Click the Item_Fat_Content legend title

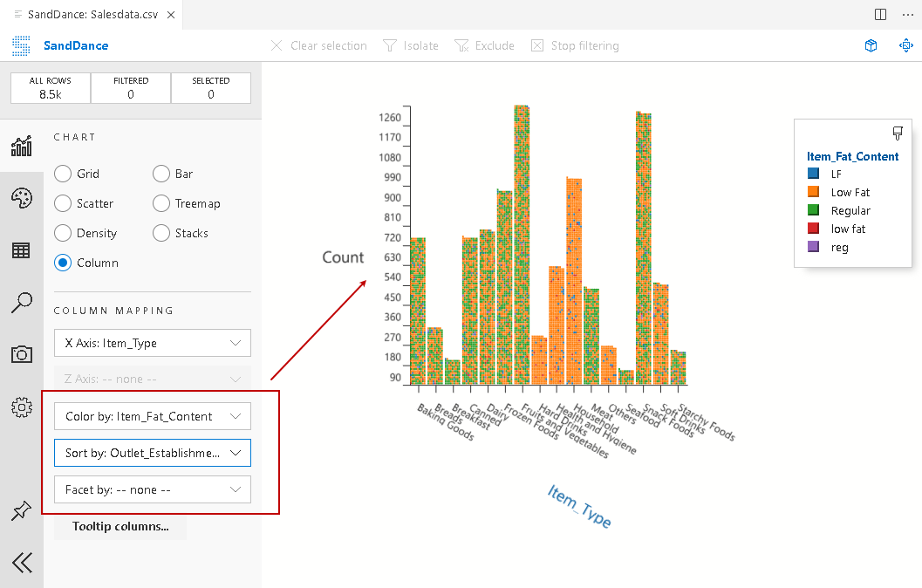[x=852, y=156]
